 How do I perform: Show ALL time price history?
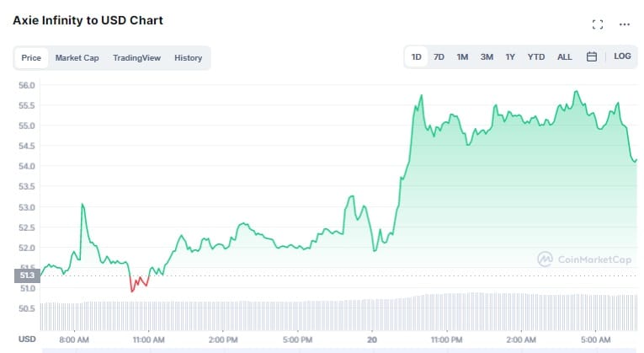point(564,56)
